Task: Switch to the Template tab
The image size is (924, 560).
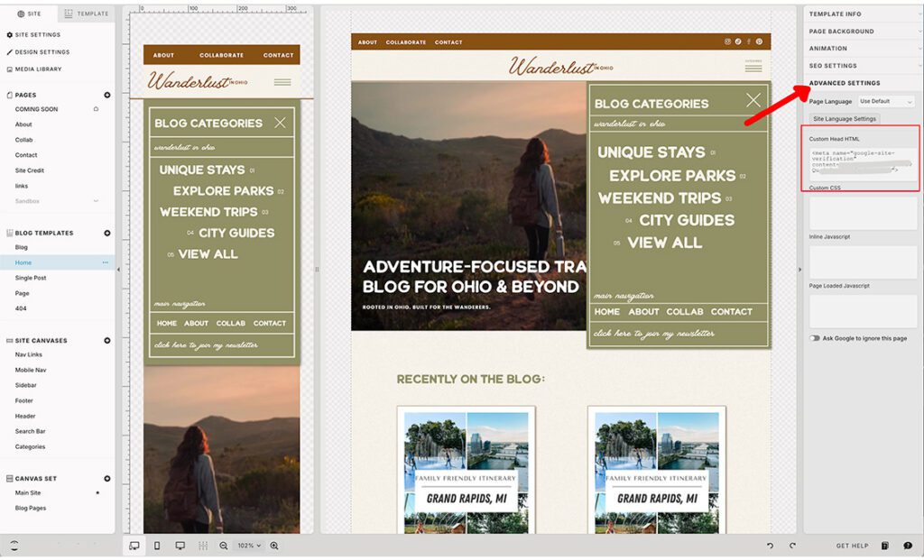Action: point(87,14)
